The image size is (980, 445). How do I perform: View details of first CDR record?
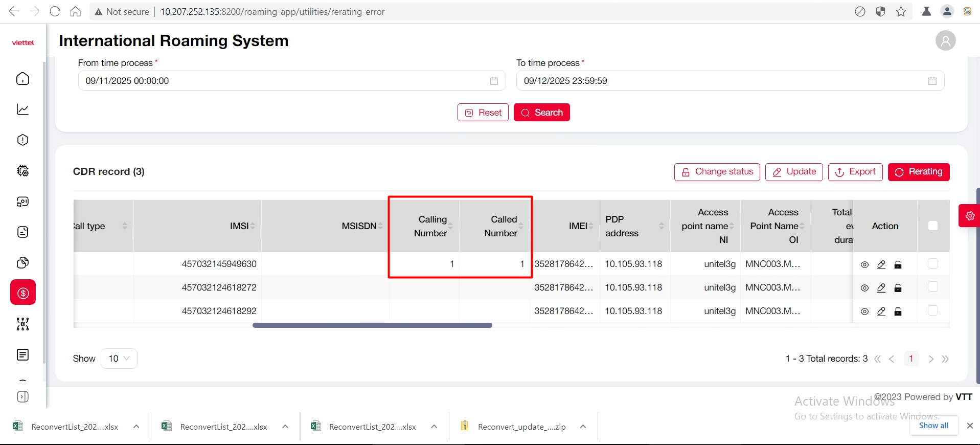[864, 265]
